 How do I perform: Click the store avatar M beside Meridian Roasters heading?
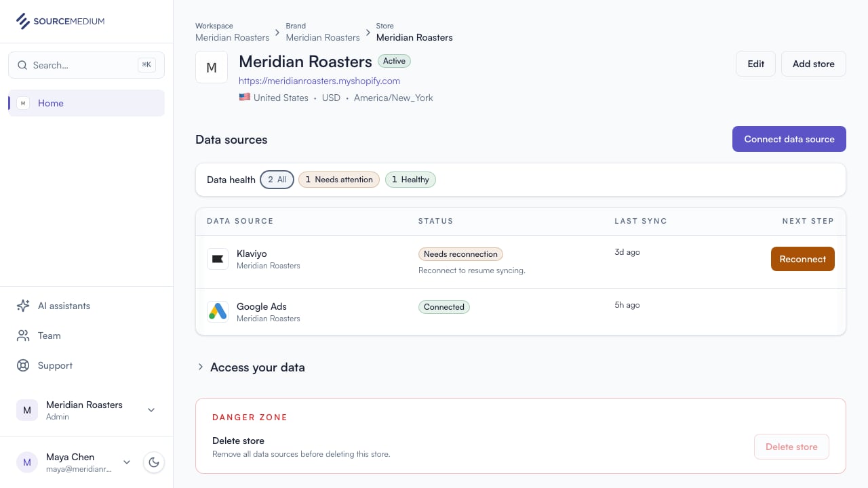pyautogui.click(x=212, y=68)
